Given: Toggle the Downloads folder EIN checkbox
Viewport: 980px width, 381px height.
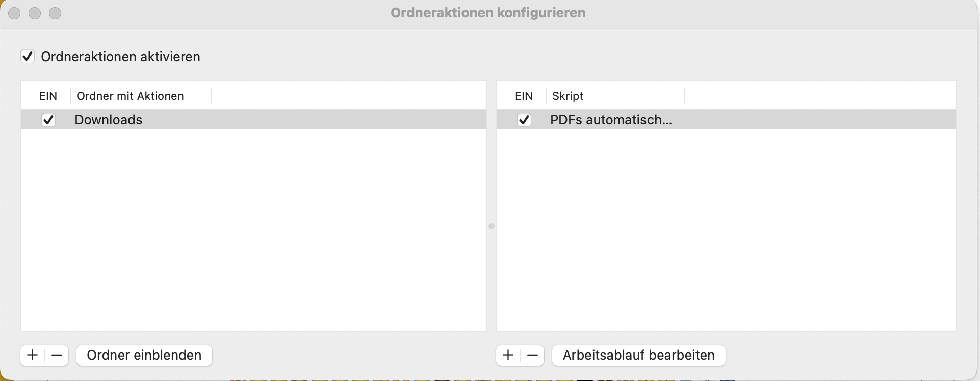Looking at the screenshot, I should tap(48, 120).
